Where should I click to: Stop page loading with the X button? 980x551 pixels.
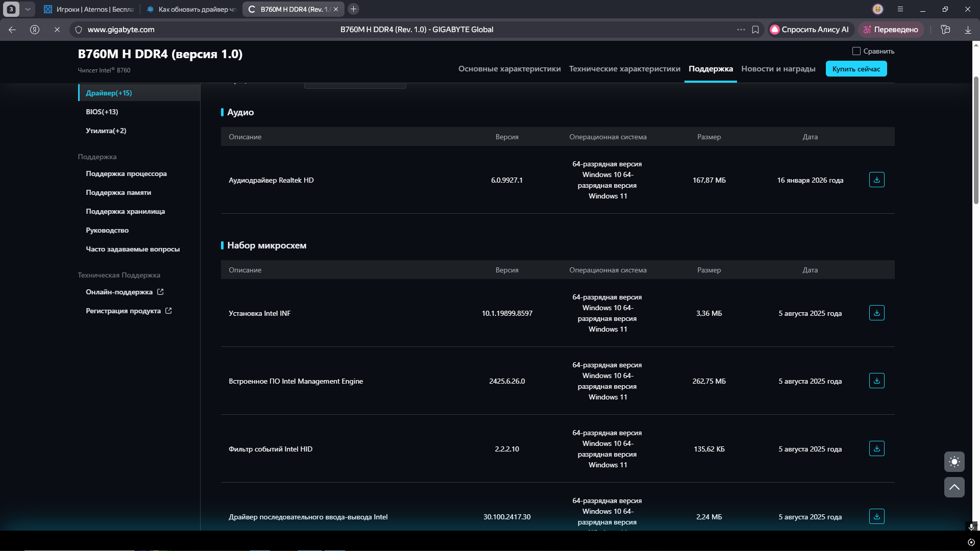(57, 30)
